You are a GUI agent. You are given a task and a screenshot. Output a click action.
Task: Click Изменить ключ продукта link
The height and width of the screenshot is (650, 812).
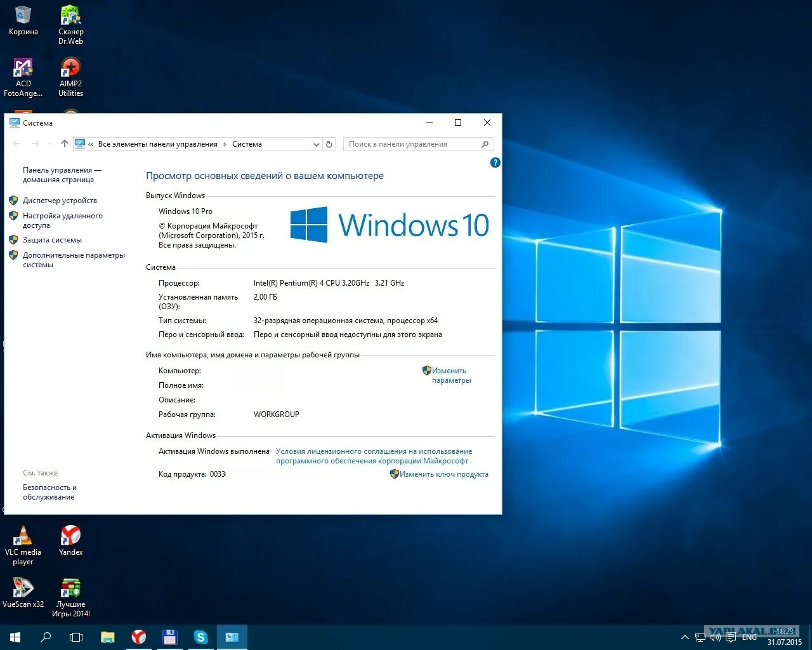click(443, 474)
